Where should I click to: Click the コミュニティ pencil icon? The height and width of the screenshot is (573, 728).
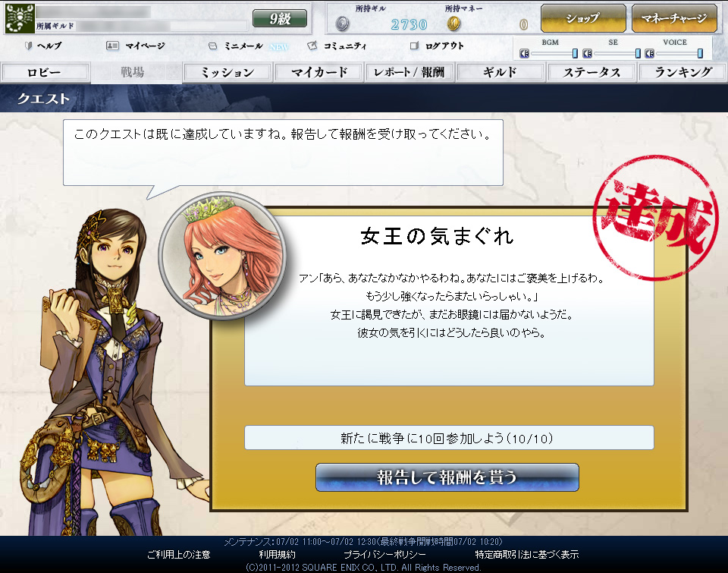coord(312,46)
